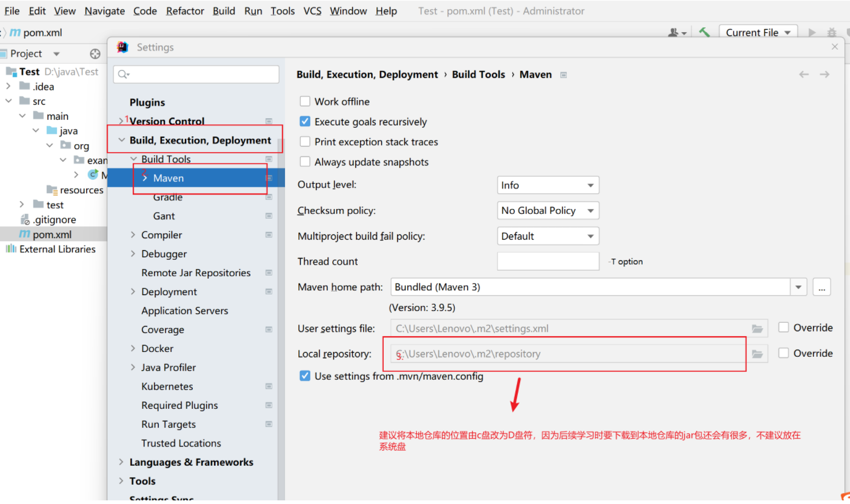Expand the Compiler settings node
The width and height of the screenshot is (850, 504).
click(133, 235)
